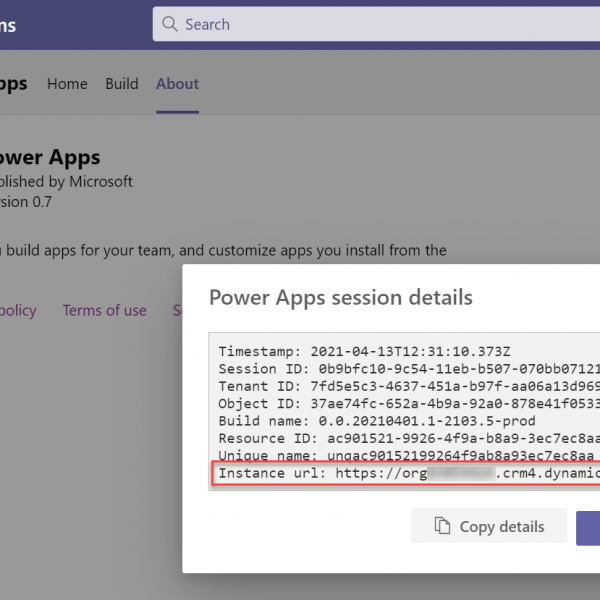This screenshot has height=600, width=600.
Task: Click the copy icon in Copy details
Action: (442, 526)
